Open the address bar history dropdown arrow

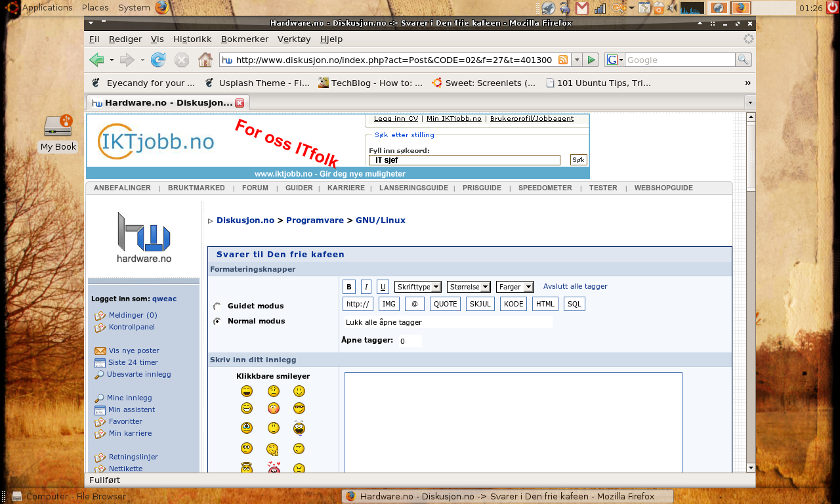[x=577, y=60]
